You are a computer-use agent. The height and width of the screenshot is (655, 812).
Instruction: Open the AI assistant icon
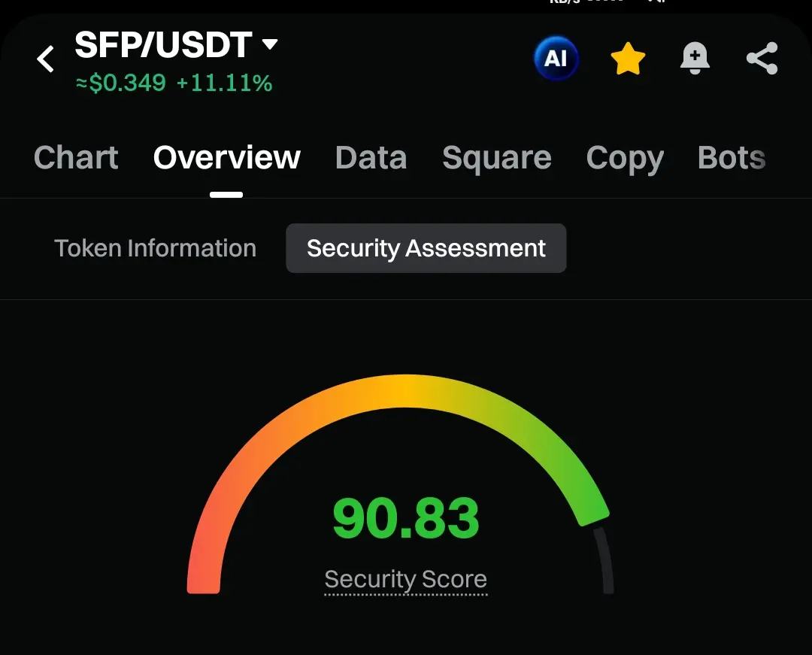click(x=556, y=59)
